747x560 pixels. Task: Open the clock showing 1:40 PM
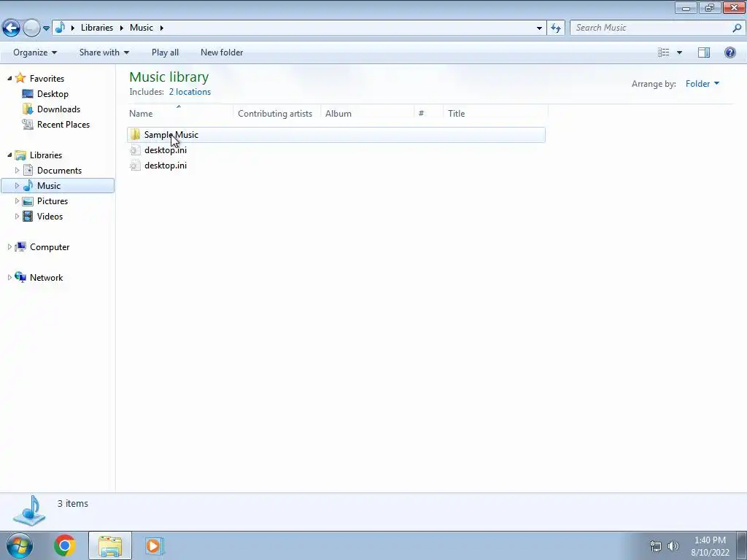[710, 546]
